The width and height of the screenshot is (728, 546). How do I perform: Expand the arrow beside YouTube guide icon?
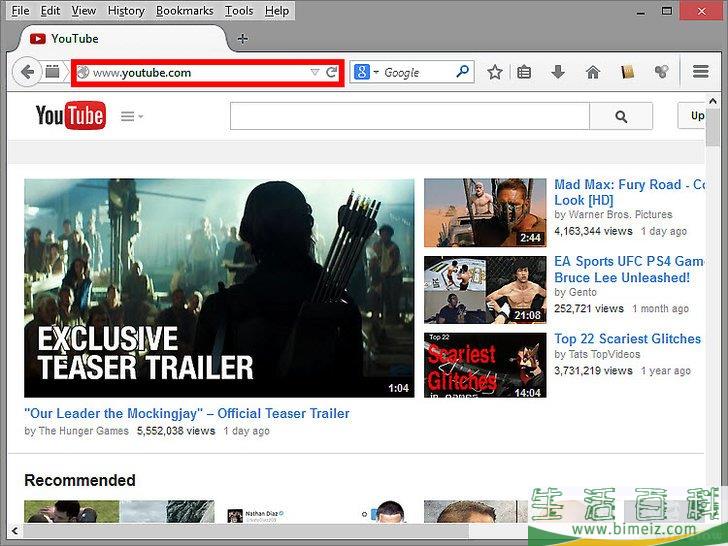click(x=140, y=117)
